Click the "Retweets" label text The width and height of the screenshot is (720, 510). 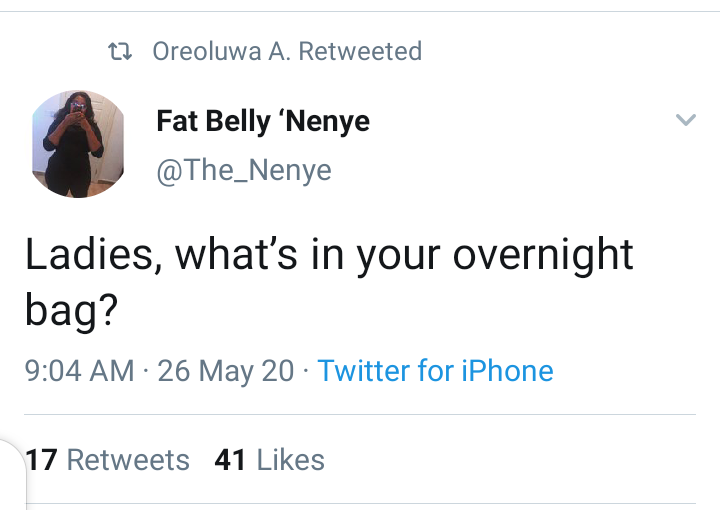tap(128, 460)
